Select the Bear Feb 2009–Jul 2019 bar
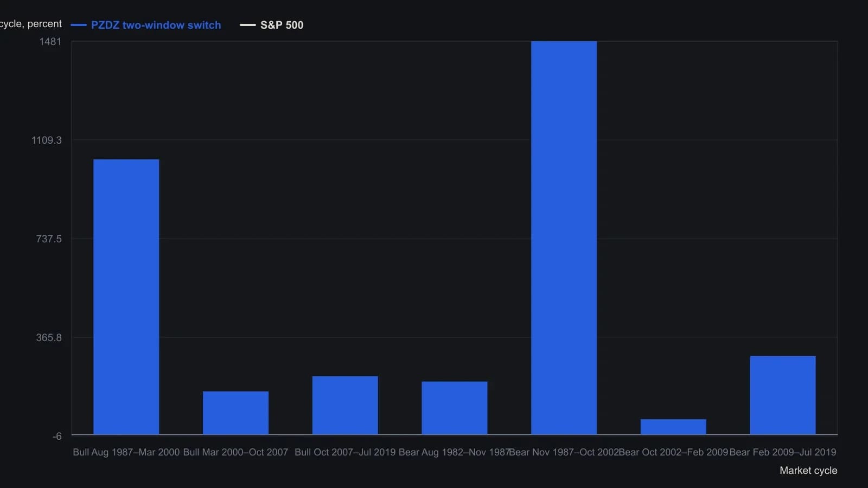Screen dimensions: 868x488 point(783,395)
